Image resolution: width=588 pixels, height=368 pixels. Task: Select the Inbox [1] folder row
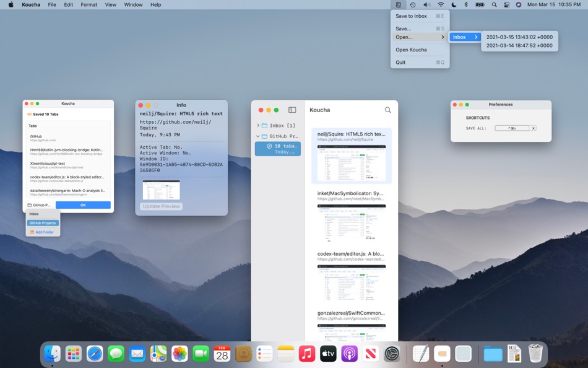278,125
